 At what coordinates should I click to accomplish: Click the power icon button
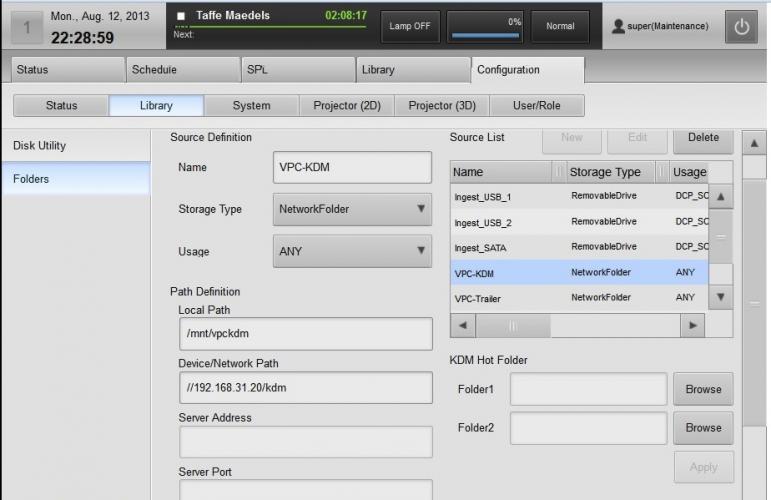point(741,27)
